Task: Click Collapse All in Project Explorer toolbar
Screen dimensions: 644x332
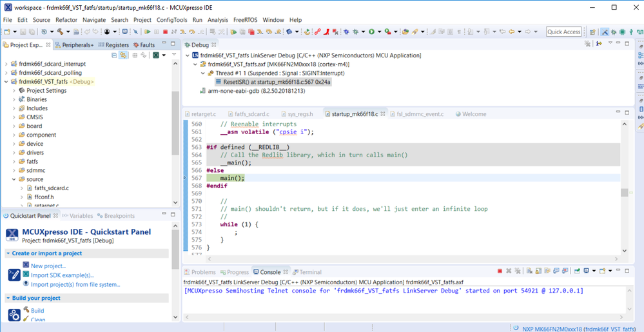Action: [x=114, y=56]
